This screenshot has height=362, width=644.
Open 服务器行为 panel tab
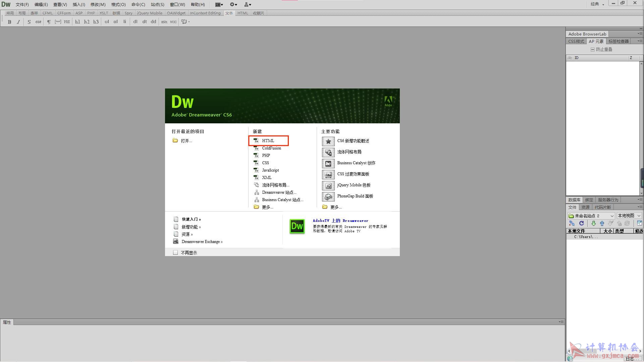[x=608, y=200]
